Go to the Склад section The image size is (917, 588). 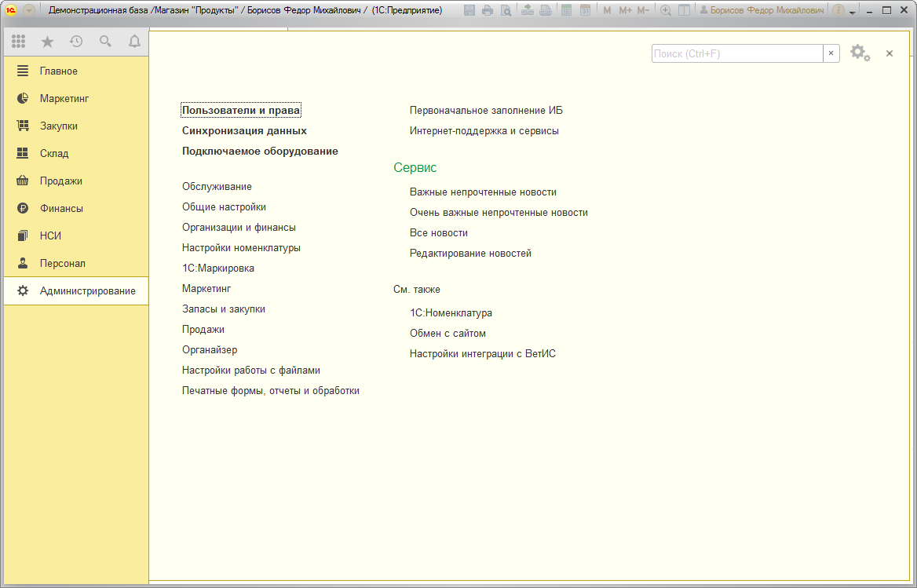(76, 153)
